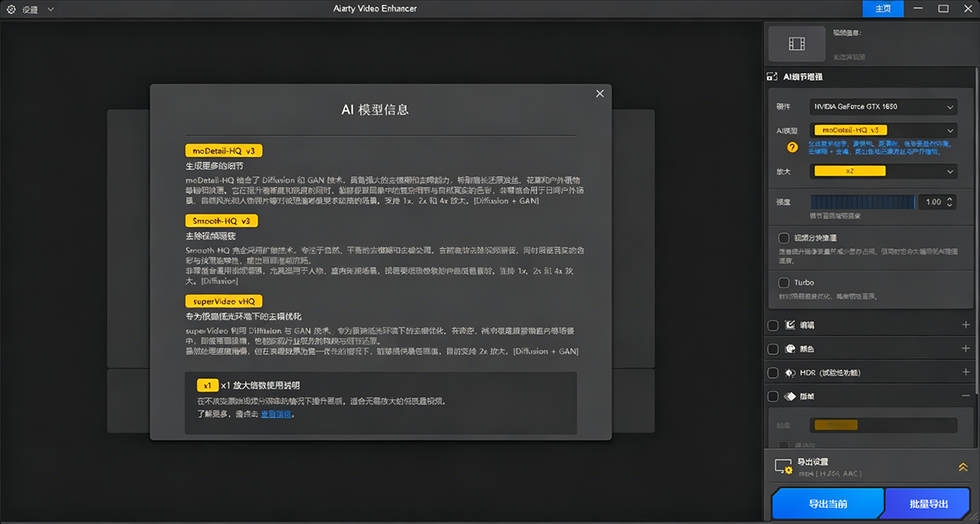Click the yellow x1 badge in dialog
Viewport: 980px width, 524px height.
tap(207, 385)
